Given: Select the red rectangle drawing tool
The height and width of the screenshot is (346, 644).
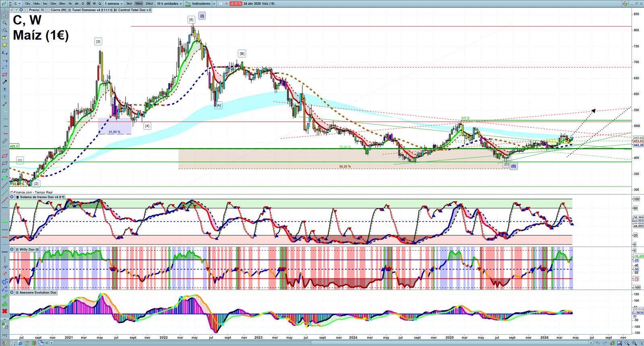Looking at the screenshot, I should (x=4, y=74).
